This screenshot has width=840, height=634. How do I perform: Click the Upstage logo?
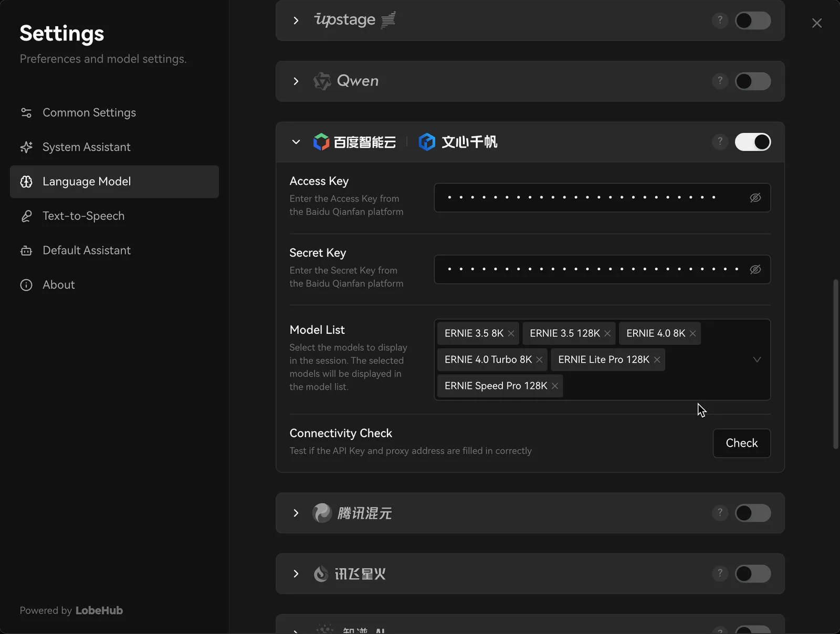354,20
